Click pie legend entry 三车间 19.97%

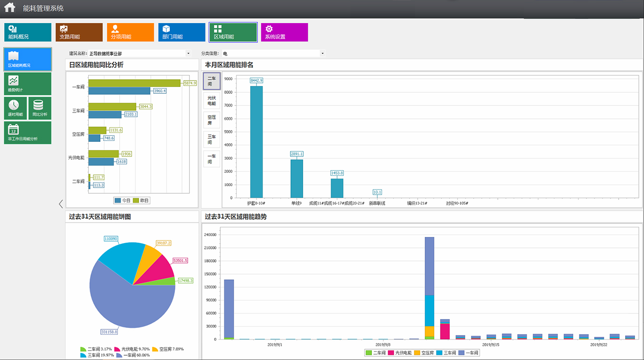(98, 355)
